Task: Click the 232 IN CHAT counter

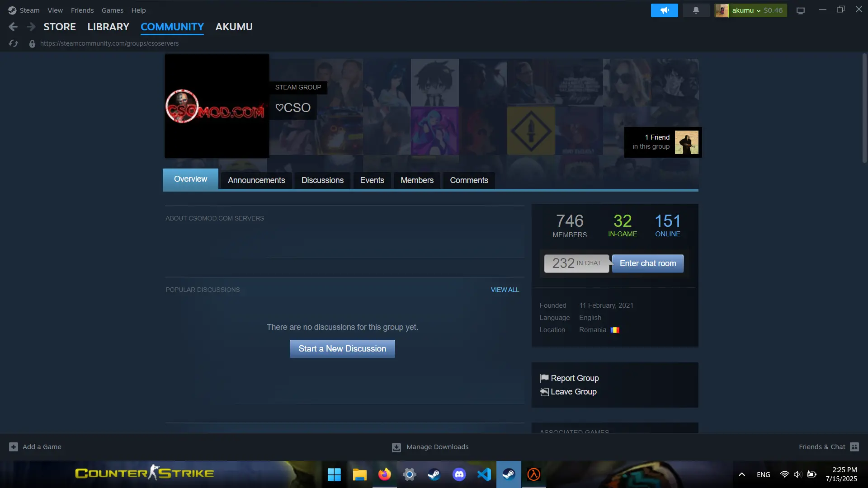Action: pos(576,263)
